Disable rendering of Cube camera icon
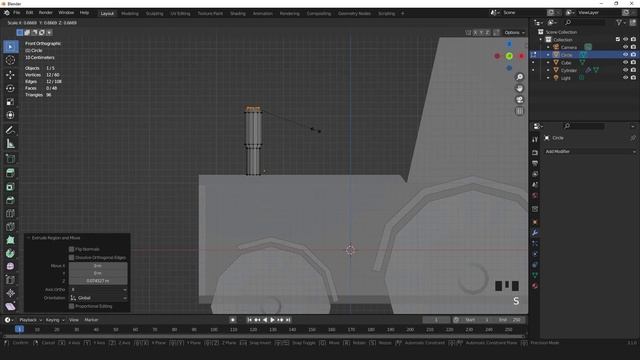Image resolution: width=640 pixels, height=360 pixels. 633,62
